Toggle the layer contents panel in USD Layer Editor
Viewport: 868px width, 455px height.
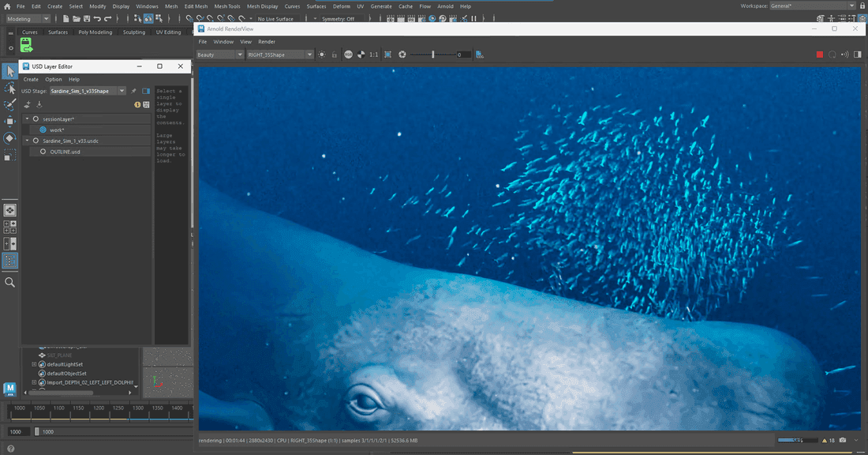click(146, 91)
